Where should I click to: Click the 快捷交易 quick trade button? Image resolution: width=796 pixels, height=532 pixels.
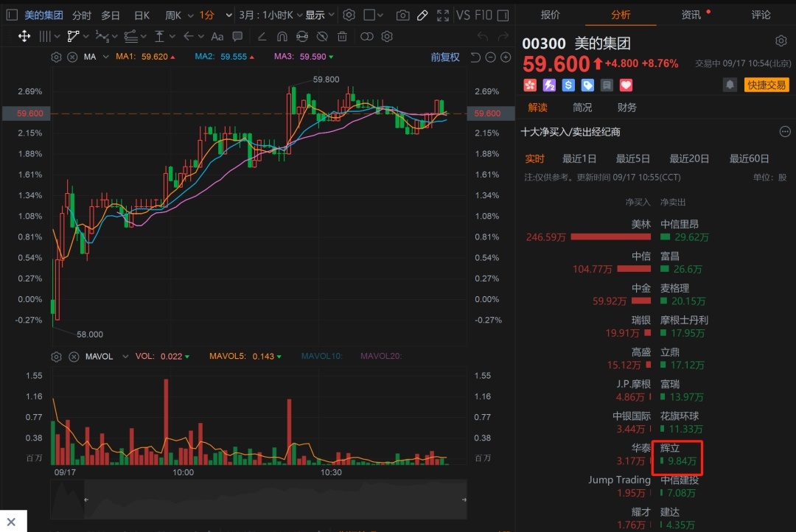(x=767, y=85)
